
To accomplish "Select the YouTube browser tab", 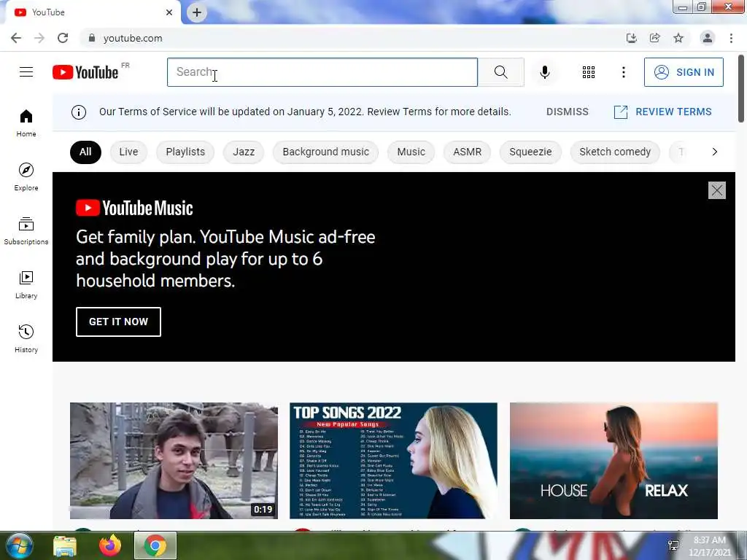I will pyautogui.click(x=93, y=12).
